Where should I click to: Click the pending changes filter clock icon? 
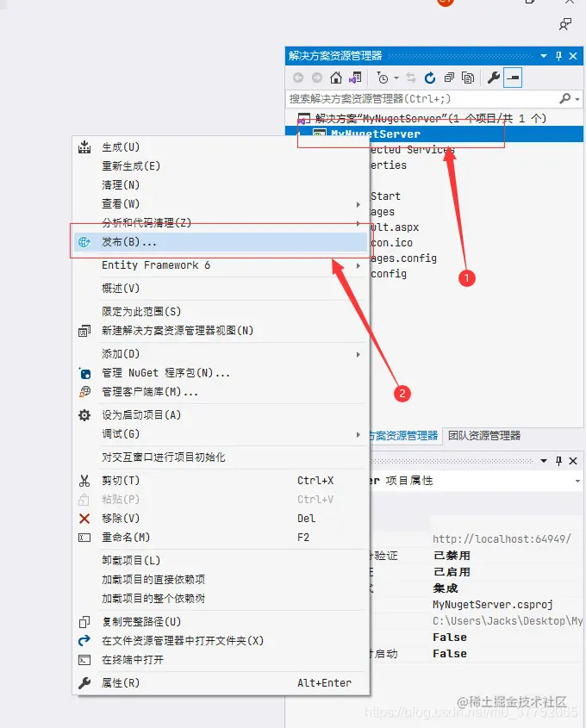[x=383, y=78]
